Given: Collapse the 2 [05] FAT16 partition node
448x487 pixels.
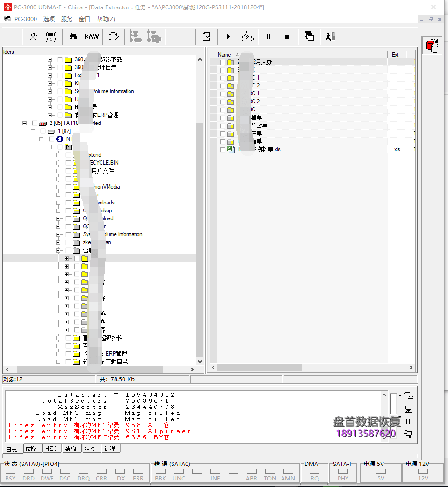Looking at the screenshot, I should 24,124.
